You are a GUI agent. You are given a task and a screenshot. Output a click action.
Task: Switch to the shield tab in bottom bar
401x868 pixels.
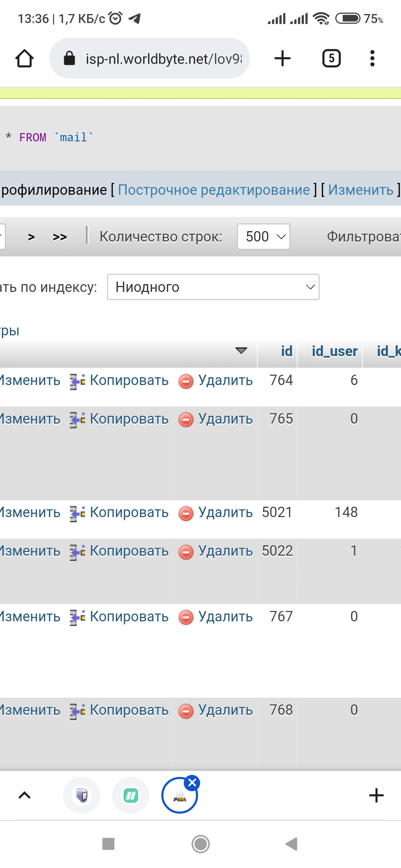82,795
